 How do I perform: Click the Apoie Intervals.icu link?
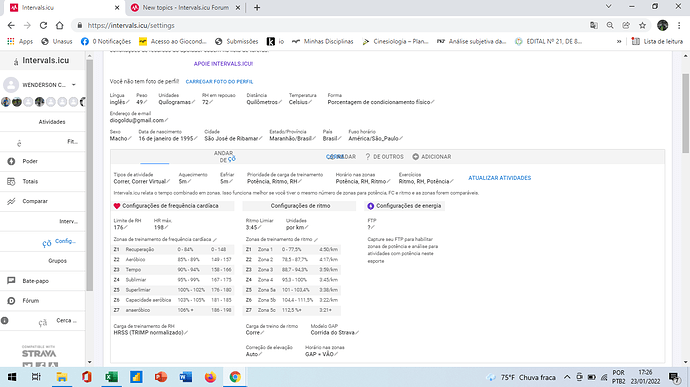coord(223,64)
